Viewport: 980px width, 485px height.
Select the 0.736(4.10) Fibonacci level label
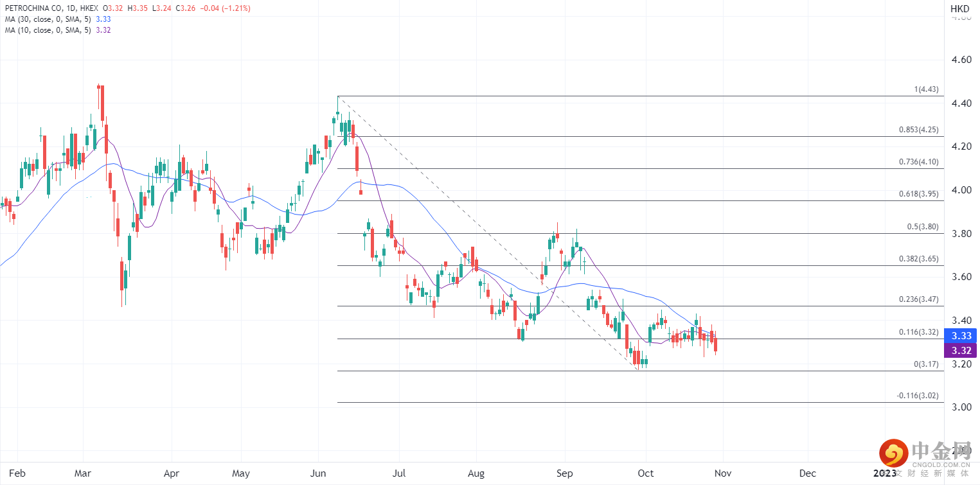919,162
